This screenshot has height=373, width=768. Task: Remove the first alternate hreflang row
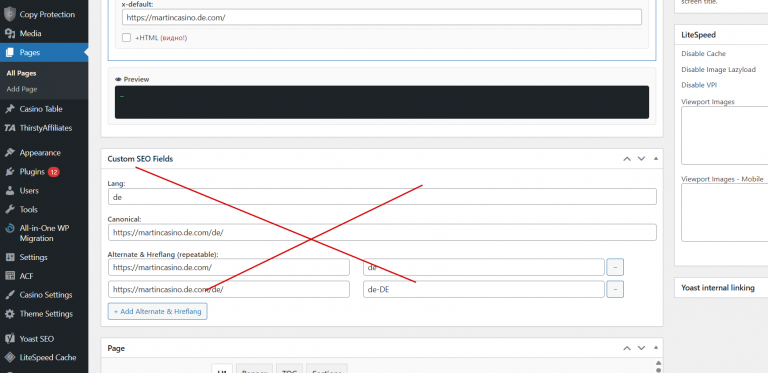(x=615, y=267)
